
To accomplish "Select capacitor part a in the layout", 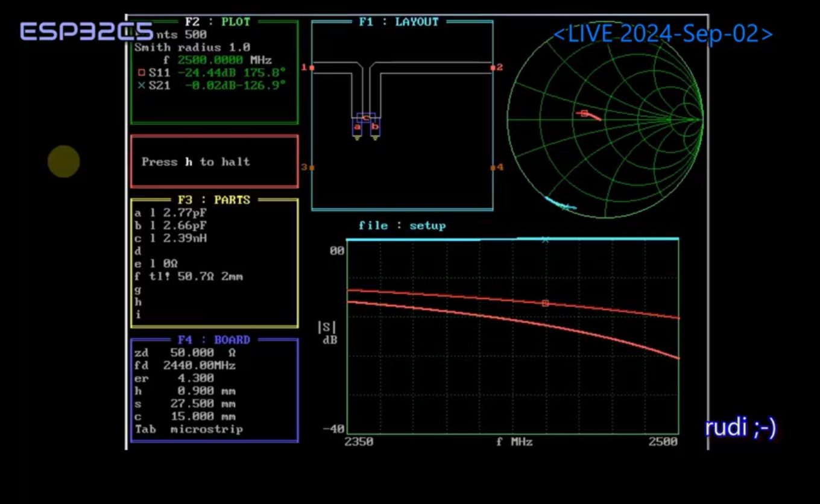I will pos(358,127).
